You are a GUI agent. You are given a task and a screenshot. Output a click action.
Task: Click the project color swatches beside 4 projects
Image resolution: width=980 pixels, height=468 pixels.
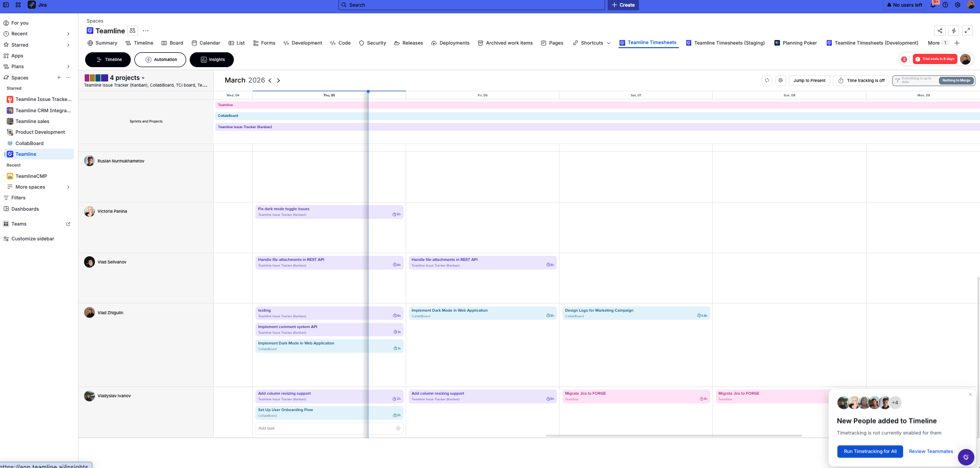click(96, 78)
